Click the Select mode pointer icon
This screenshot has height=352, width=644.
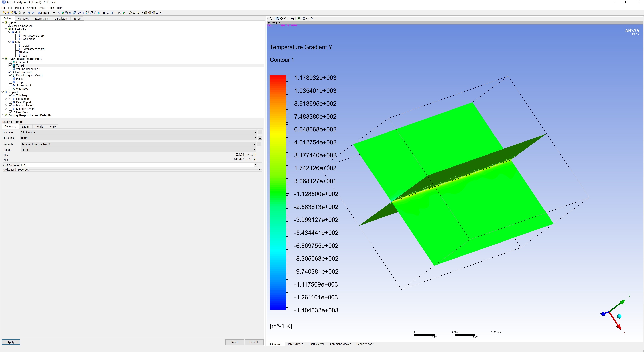point(271,18)
